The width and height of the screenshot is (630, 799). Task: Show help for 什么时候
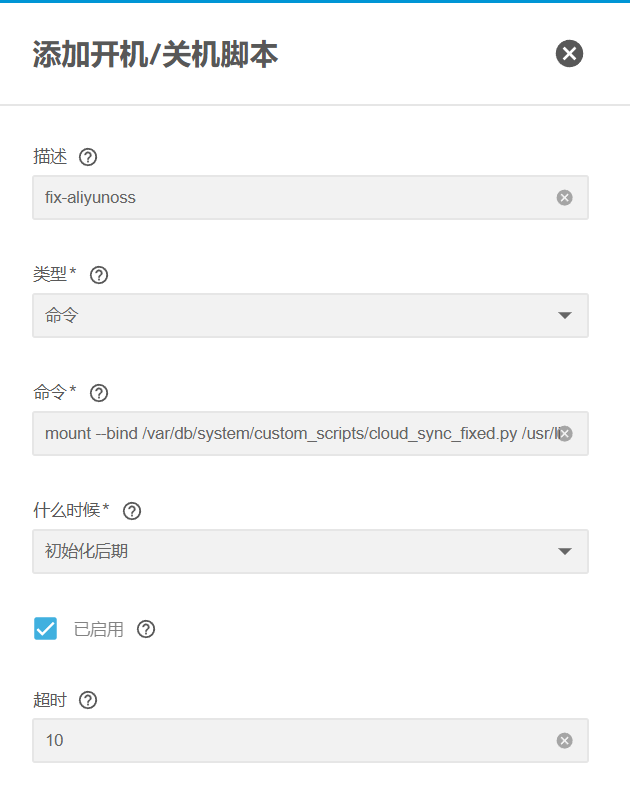[x=131, y=511]
